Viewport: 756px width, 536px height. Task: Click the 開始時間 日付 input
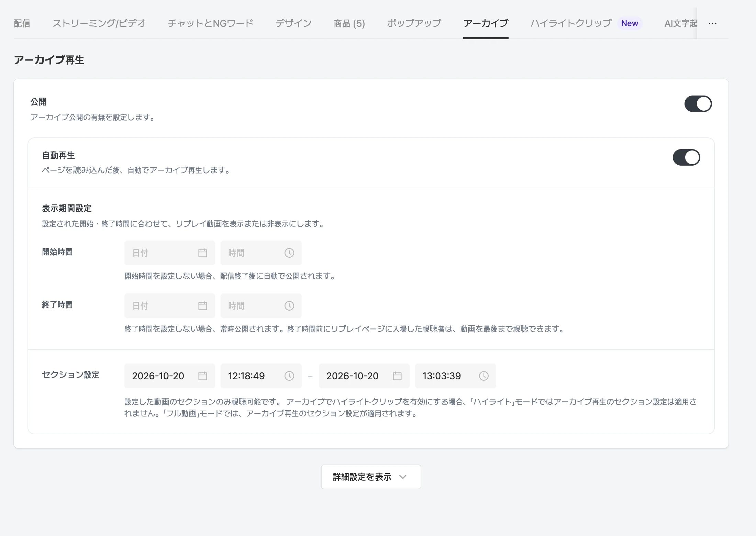170,253
